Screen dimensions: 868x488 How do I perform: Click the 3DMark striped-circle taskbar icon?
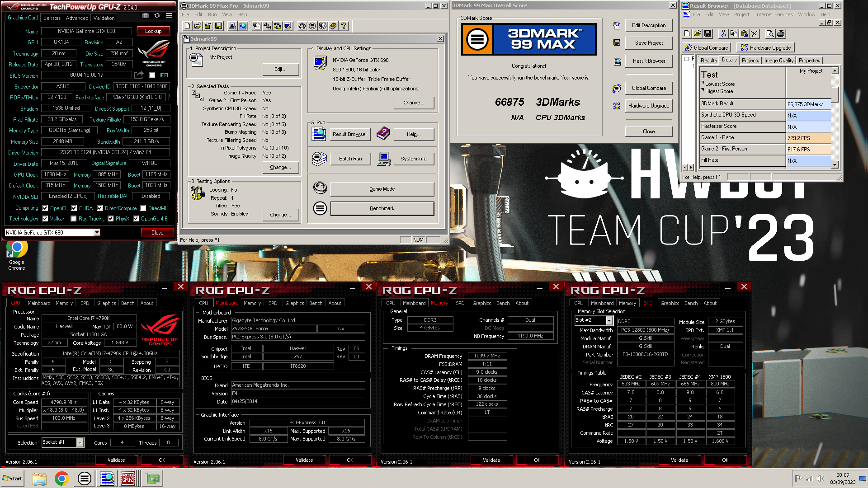pyautogui.click(x=84, y=479)
